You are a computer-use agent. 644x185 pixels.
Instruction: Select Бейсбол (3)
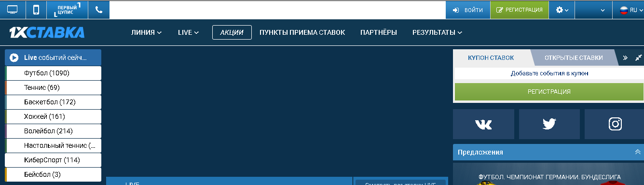[53, 175]
